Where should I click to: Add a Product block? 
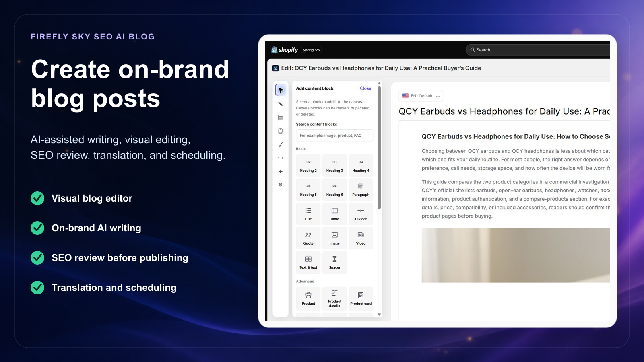(x=308, y=298)
